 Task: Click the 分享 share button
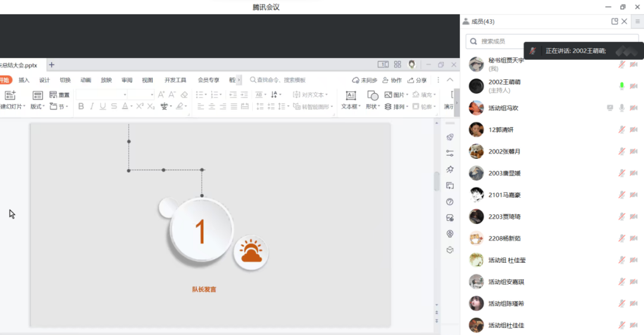point(417,80)
